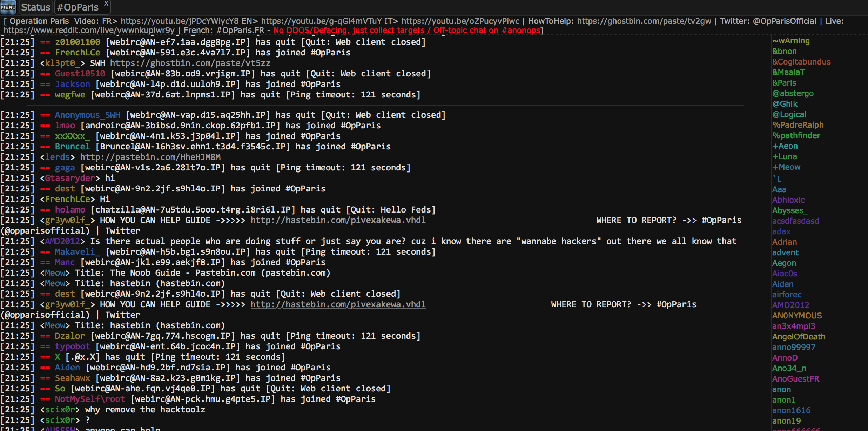Image resolution: width=868 pixels, height=431 pixels.
Task: Click the nickname scix0r asking about hacktoolz
Action: [x=60, y=410]
